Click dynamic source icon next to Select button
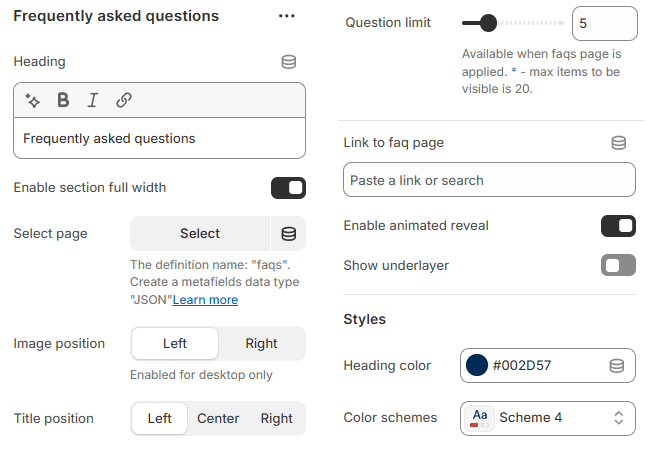649x449 pixels. click(x=288, y=234)
